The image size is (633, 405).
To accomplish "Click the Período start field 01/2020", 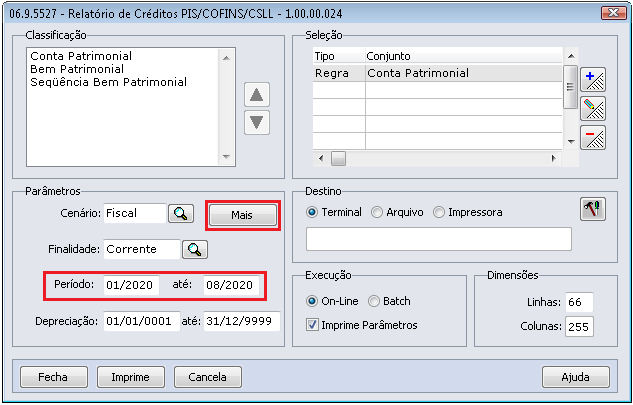I will pos(131,285).
